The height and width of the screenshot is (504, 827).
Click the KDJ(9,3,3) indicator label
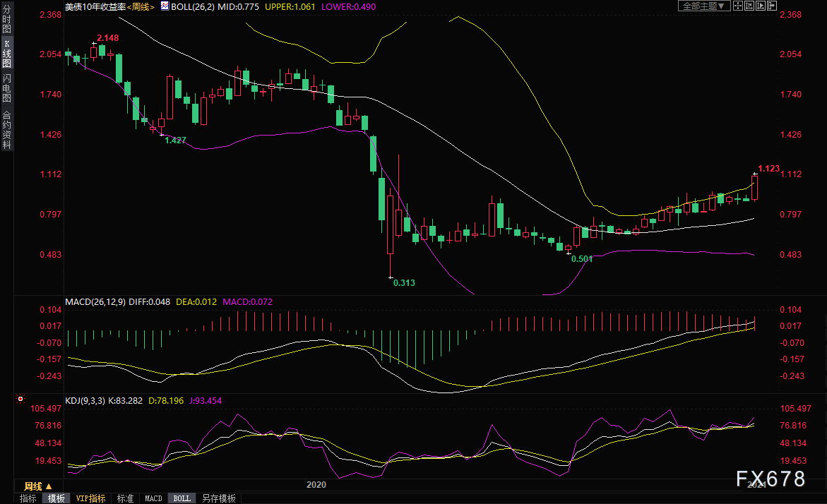(x=85, y=401)
